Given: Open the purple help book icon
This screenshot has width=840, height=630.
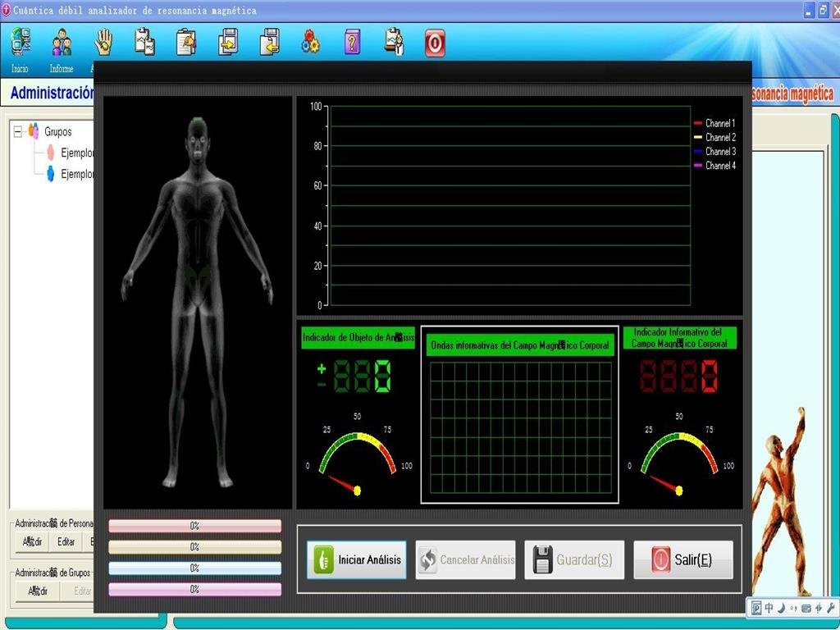Looking at the screenshot, I should pos(352,42).
